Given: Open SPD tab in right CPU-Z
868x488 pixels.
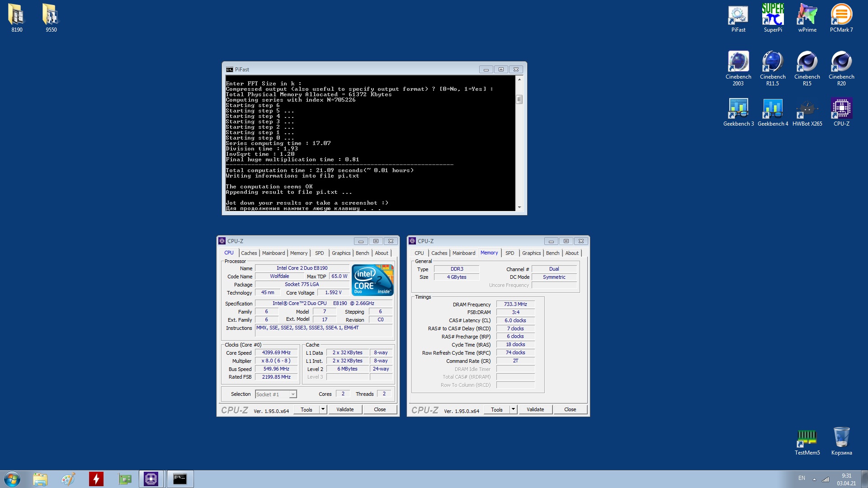Looking at the screenshot, I should click(510, 253).
